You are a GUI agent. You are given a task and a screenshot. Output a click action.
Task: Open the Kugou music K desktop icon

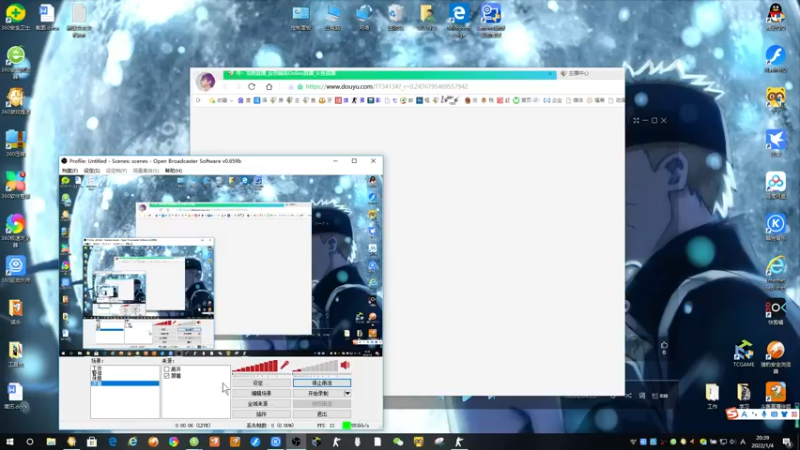click(x=776, y=227)
